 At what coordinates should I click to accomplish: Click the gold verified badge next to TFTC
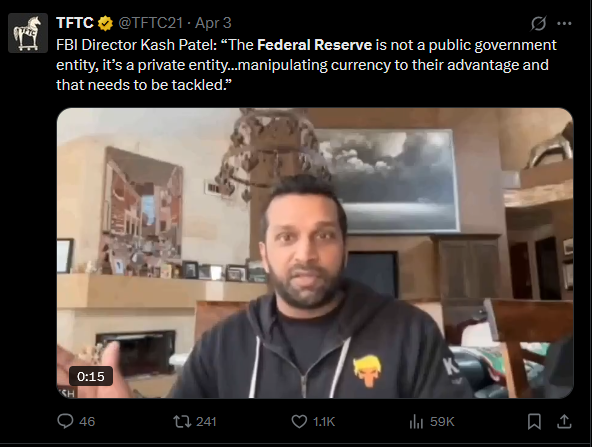click(105, 23)
